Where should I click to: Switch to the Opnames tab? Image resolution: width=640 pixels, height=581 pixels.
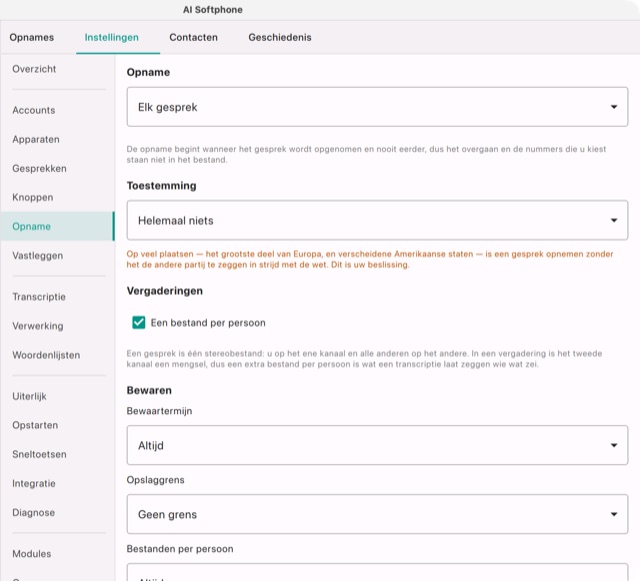[x=32, y=37]
